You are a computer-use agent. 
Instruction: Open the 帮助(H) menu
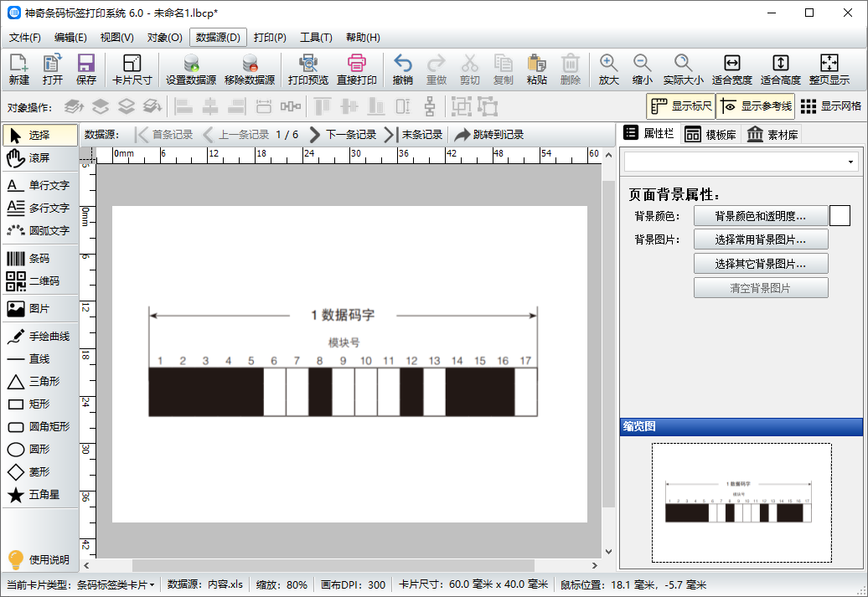pyautogui.click(x=363, y=38)
